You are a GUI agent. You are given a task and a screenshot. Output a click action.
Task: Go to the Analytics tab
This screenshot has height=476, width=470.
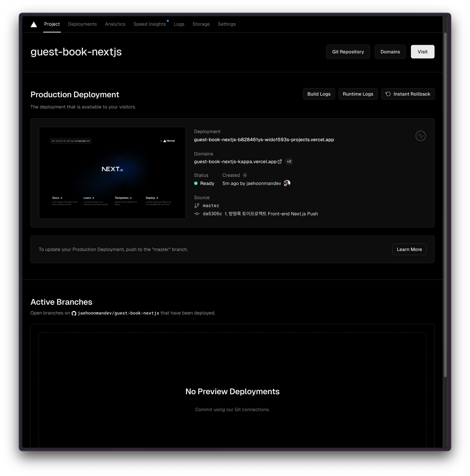(115, 24)
